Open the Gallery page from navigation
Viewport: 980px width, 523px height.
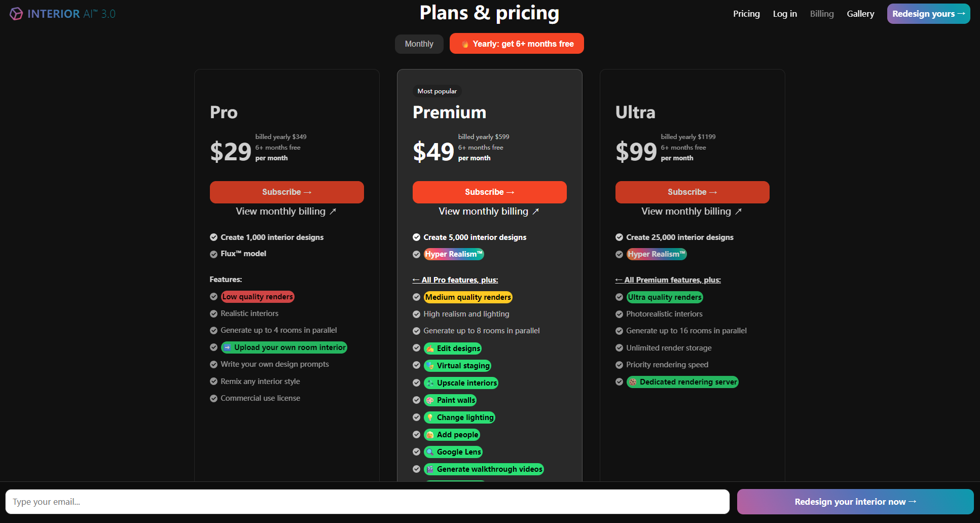(x=860, y=14)
